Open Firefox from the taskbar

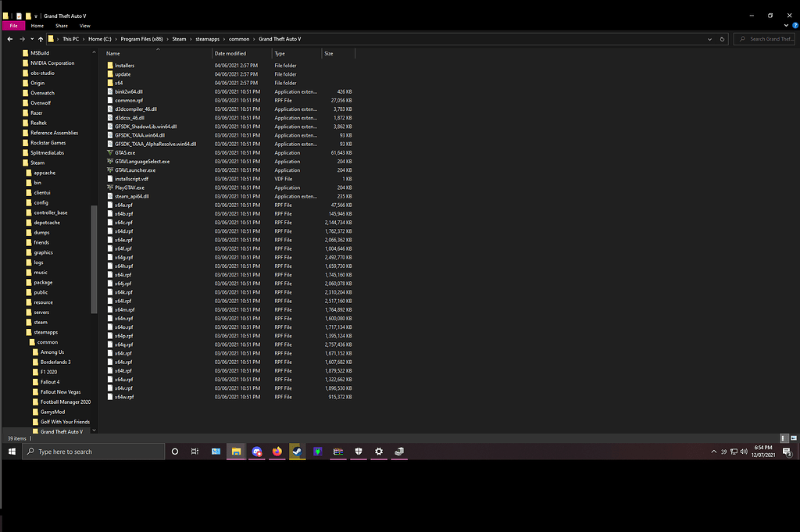pyautogui.click(x=277, y=452)
